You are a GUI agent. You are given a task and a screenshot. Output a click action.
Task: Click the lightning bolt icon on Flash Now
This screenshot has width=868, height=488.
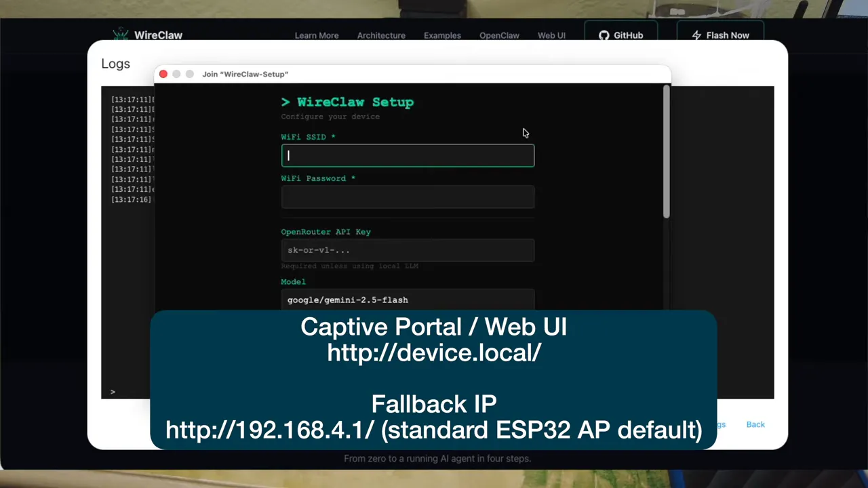click(x=696, y=35)
